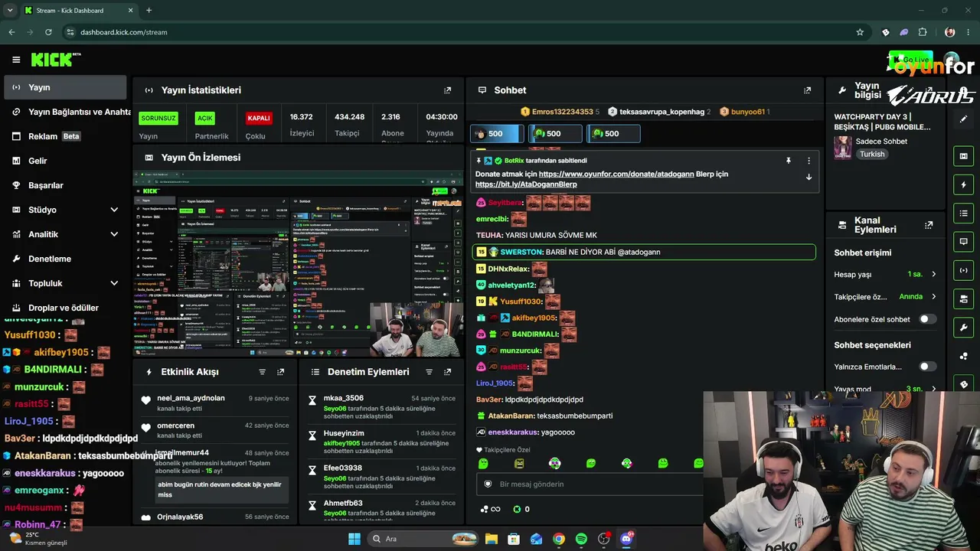The width and height of the screenshot is (980, 551).
Task: Click username Emros132234353 in top gifters
Action: 563,112
